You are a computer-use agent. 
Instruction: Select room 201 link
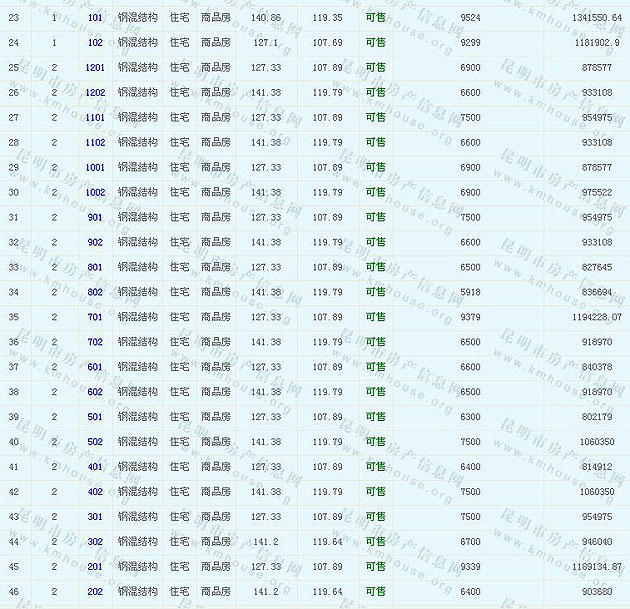pyautogui.click(x=95, y=567)
